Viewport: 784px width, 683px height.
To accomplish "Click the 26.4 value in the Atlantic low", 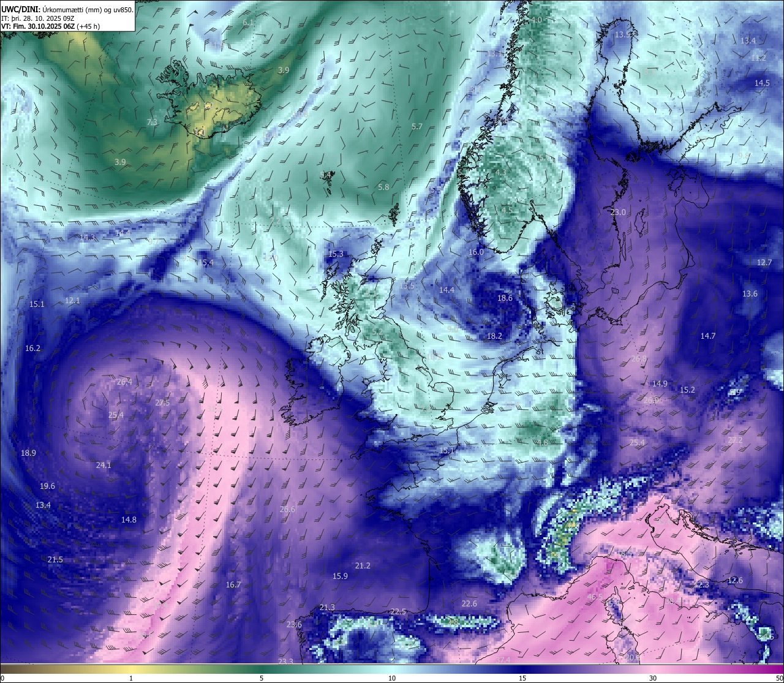I will coord(124,382).
